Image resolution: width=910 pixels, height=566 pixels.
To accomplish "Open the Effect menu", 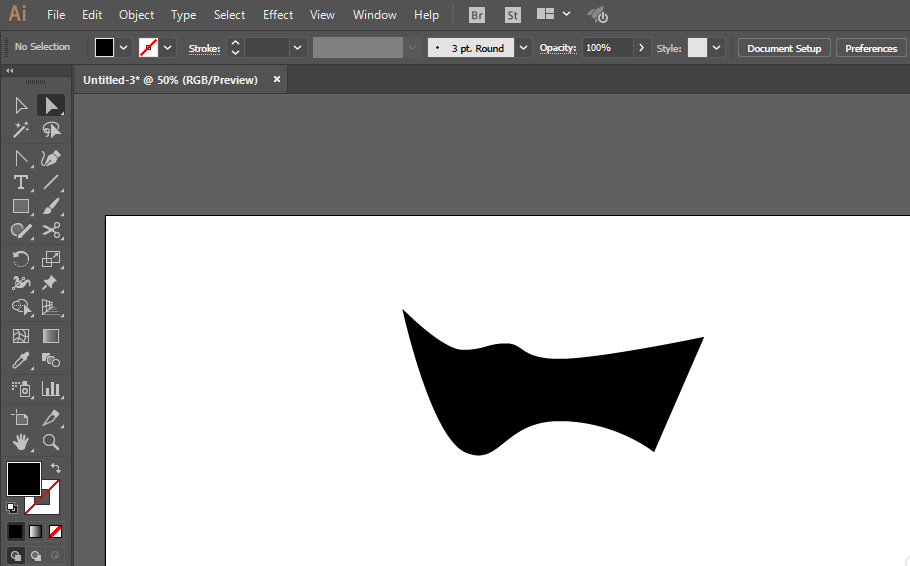I will pos(278,15).
